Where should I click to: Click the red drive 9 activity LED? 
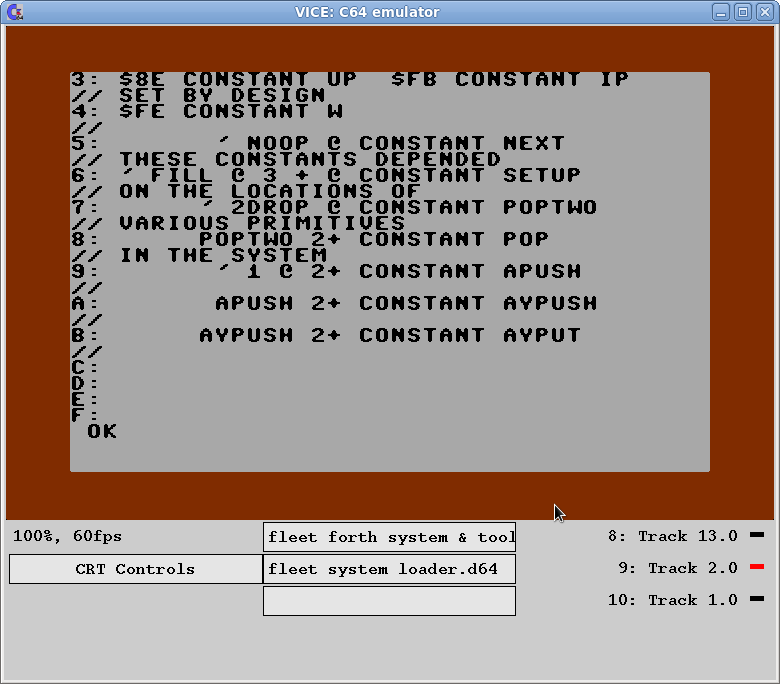click(756, 568)
